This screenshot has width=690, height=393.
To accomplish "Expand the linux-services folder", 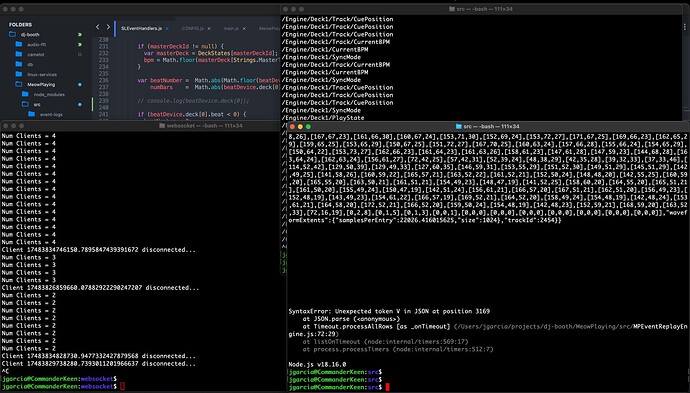I will click(x=18, y=74).
